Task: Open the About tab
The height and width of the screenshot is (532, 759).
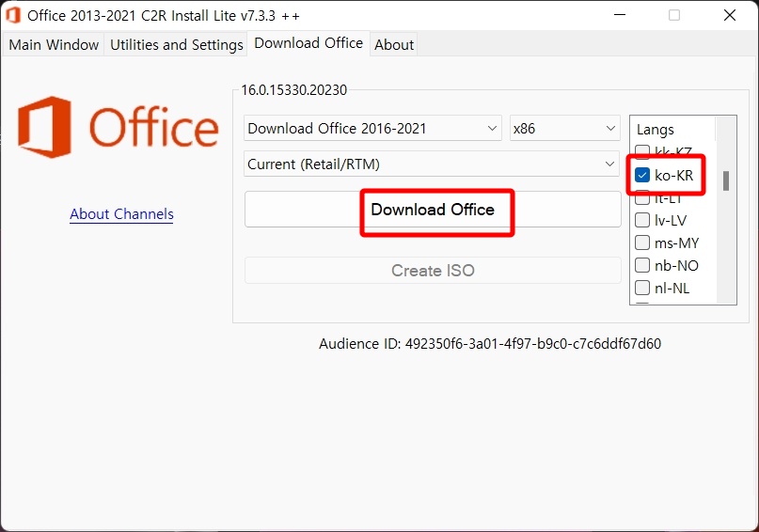Action: 394,44
